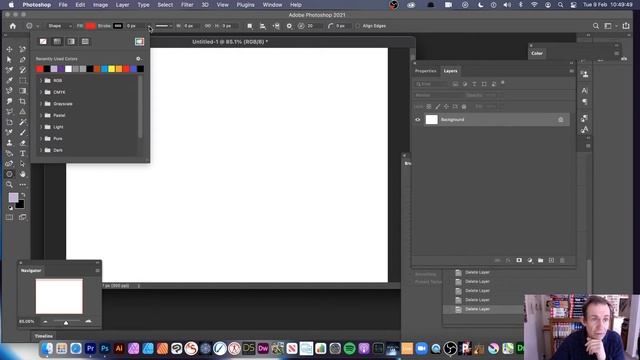Open the Layer menu
This screenshot has width=640, height=360.
pos(122,5)
